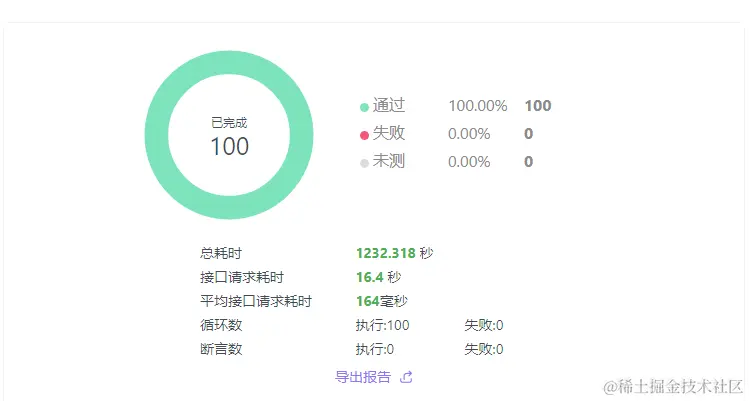Screen dimensions: 749x401
Task: Click 执行:100 in the 循环数 row
Action: pos(383,325)
